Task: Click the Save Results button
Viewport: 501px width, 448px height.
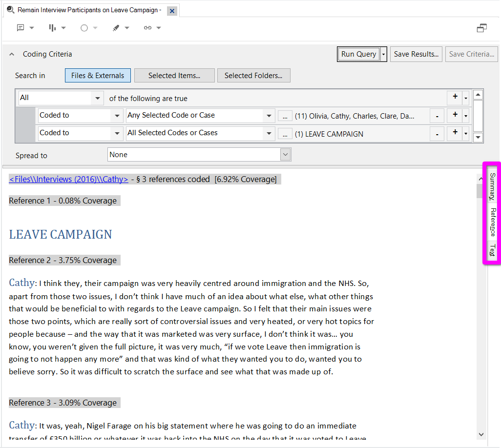Action: coord(417,54)
